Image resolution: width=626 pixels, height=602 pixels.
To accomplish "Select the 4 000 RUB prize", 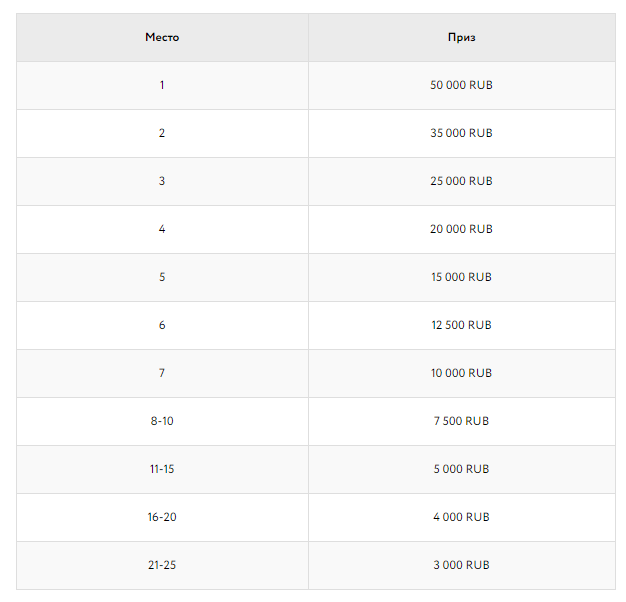I will [x=461, y=517].
